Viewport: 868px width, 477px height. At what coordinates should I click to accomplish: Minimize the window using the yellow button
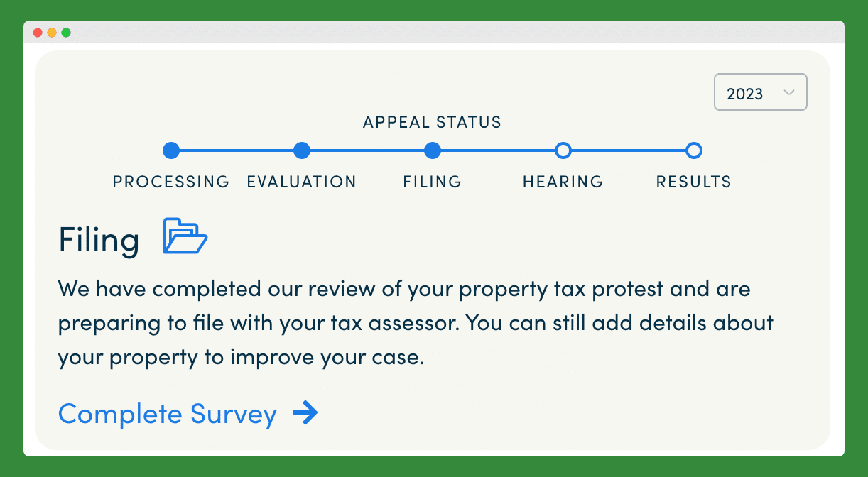point(52,33)
